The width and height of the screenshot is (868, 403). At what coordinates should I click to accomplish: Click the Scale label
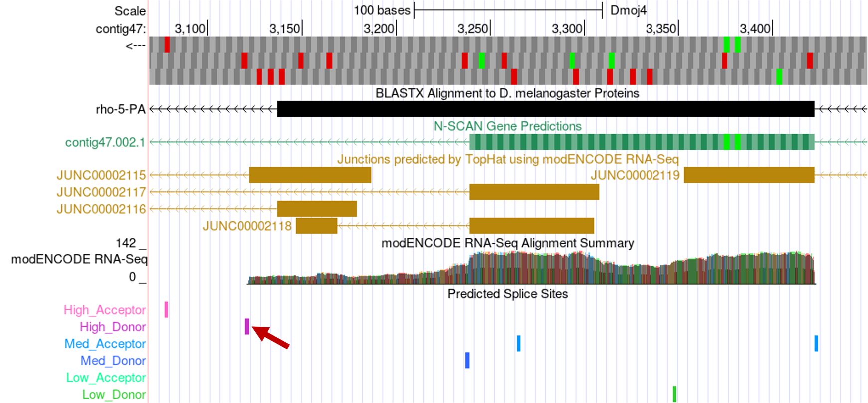[130, 11]
